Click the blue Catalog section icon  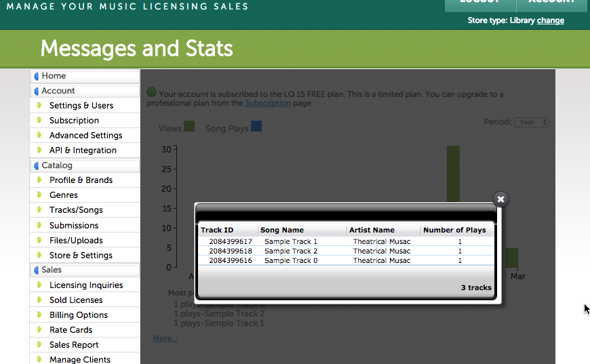coord(36,166)
